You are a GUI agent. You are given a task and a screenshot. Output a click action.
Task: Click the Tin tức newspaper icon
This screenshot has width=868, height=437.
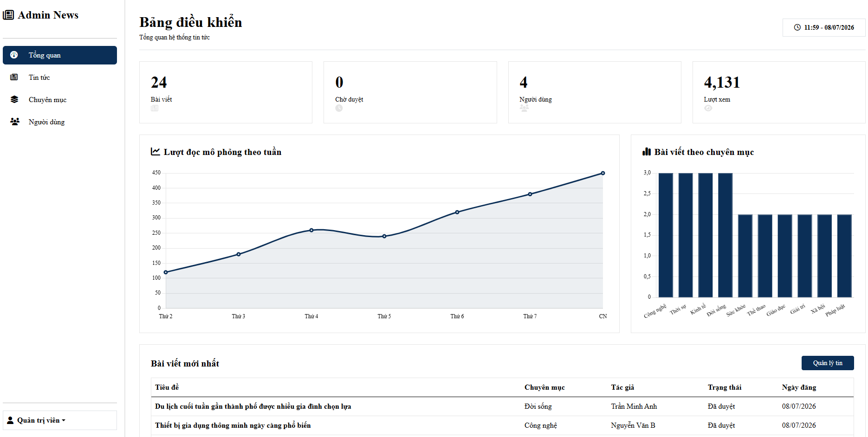pyautogui.click(x=14, y=77)
